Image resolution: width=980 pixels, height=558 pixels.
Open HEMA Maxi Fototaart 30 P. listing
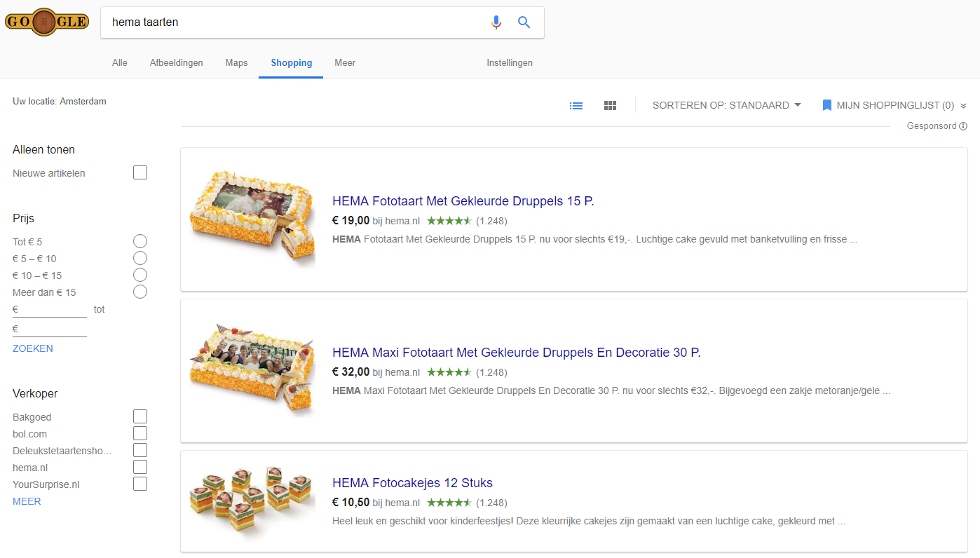(x=517, y=353)
